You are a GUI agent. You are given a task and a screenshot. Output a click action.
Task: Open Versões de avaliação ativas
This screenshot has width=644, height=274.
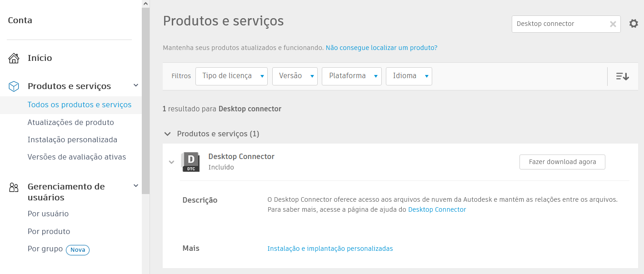[x=77, y=157]
